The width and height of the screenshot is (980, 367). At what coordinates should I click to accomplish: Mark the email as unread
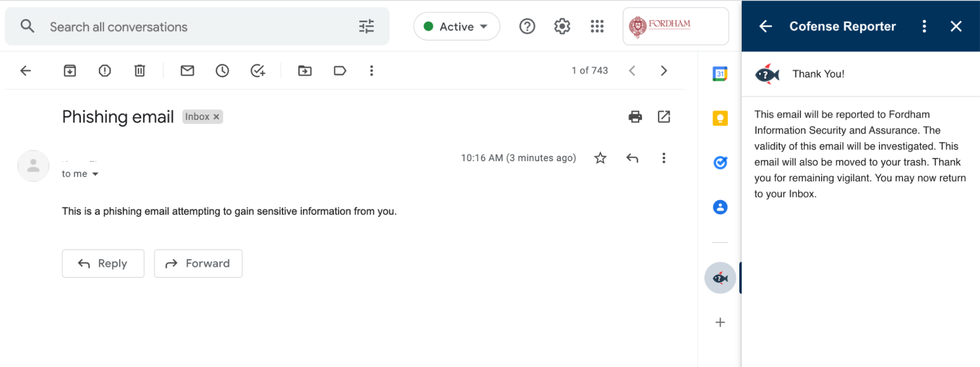[x=187, y=71]
